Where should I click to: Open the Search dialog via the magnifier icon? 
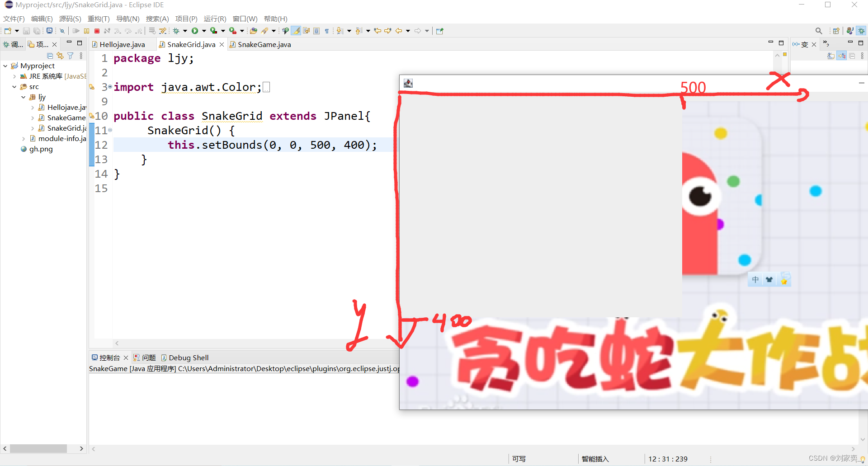(x=819, y=30)
